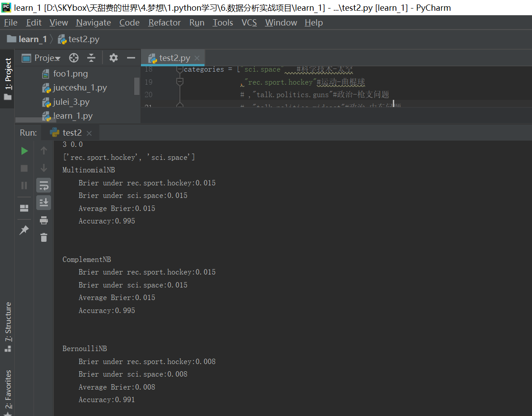
Task: Open Project panel settings gear
Action: (x=114, y=58)
